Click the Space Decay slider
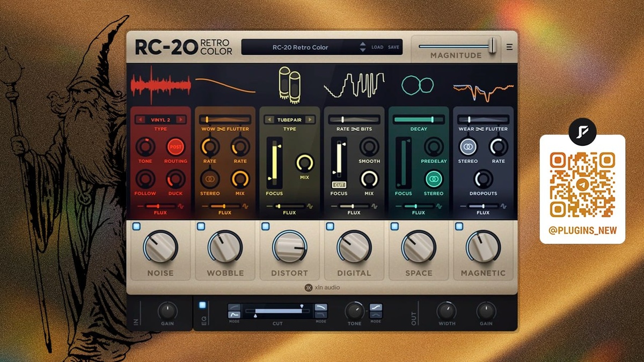The width and height of the screenshot is (644, 362). click(419, 119)
